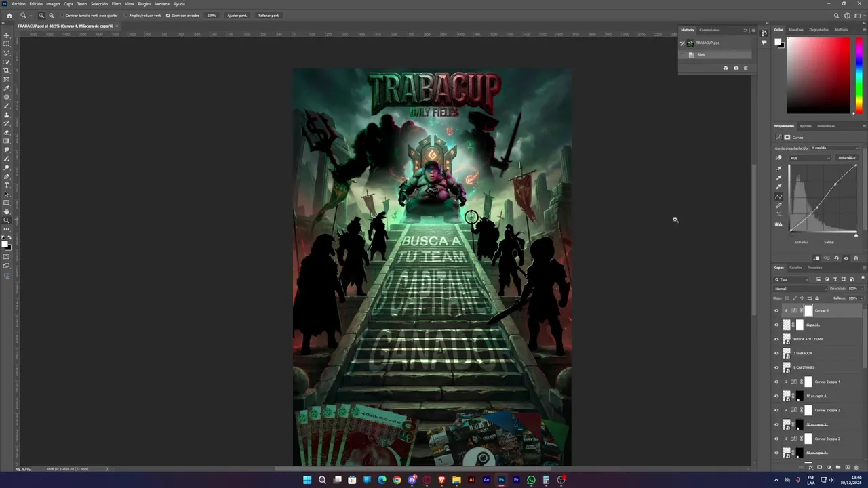The height and width of the screenshot is (488, 868).
Task: Select the Eyedropper tool in left toolbar
Action: click(7, 88)
